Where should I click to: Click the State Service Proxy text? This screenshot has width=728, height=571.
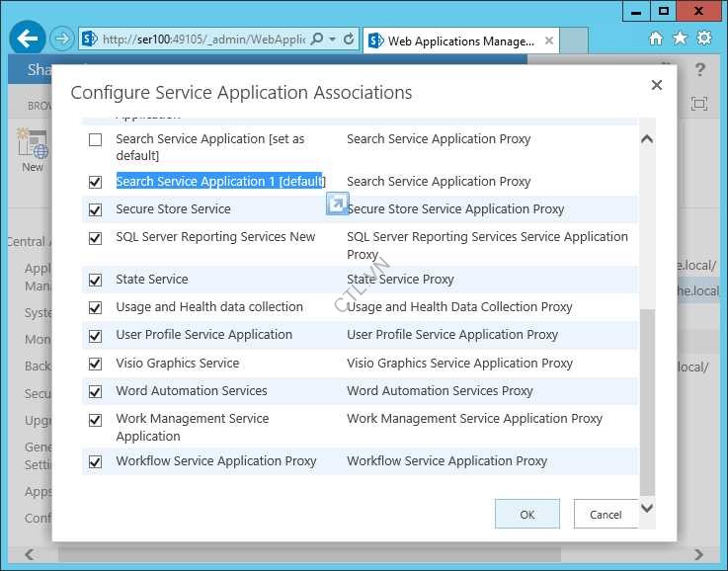pyautogui.click(x=400, y=279)
